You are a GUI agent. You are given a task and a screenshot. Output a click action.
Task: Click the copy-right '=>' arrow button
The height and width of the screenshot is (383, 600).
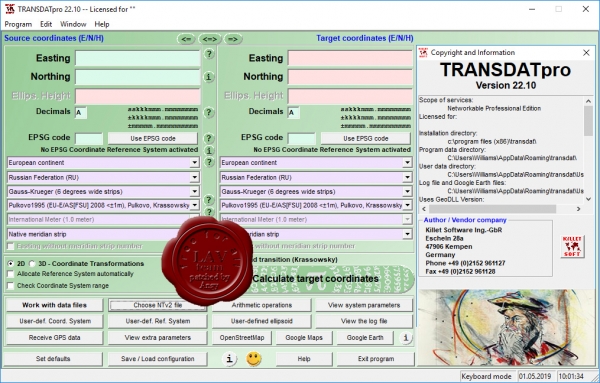(x=233, y=39)
